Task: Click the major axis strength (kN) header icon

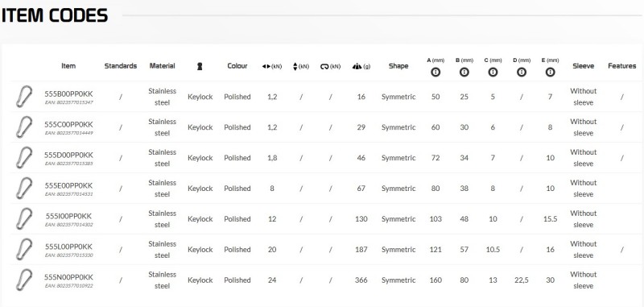Action: pyautogui.click(x=266, y=67)
